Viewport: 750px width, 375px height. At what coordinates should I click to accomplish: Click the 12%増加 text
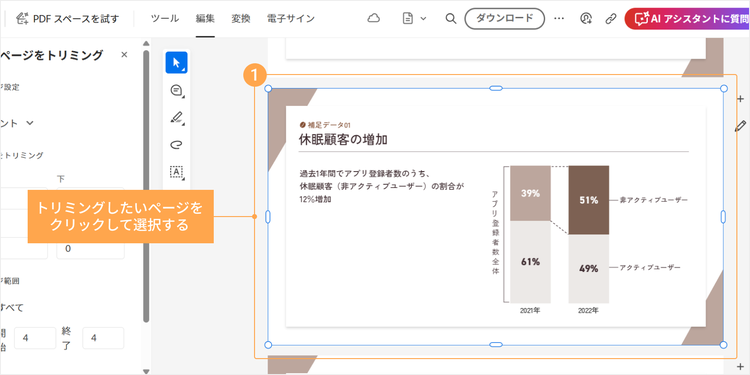coord(315,199)
